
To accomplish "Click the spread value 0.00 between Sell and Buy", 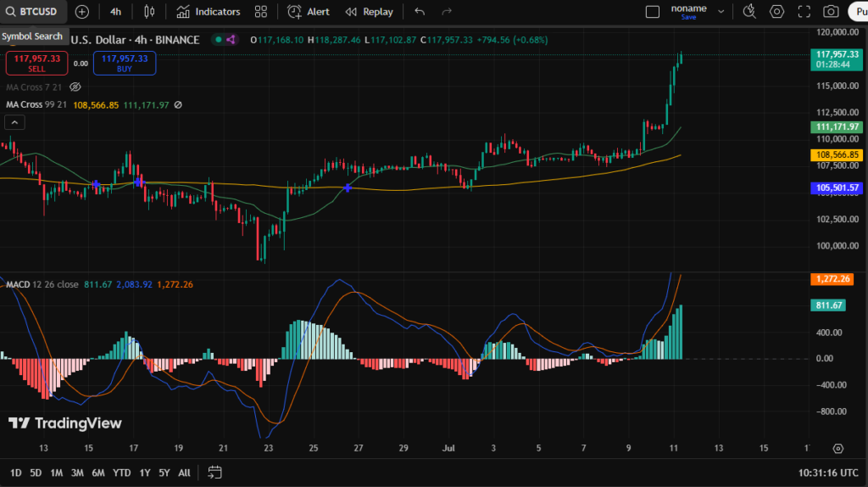I will coord(81,64).
